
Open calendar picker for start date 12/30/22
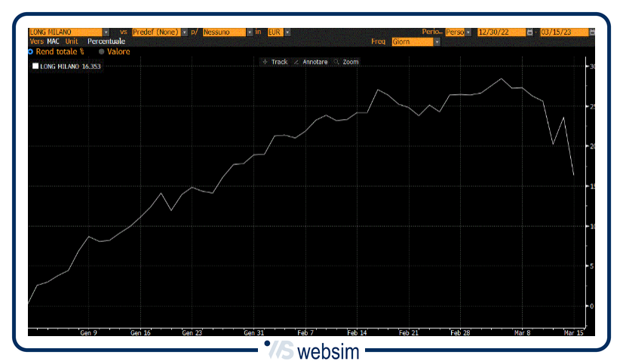click(x=529, y=32)
